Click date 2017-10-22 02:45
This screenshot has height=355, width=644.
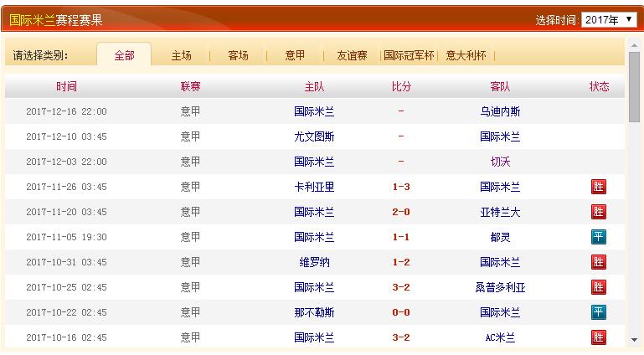(x=66, y=312)
